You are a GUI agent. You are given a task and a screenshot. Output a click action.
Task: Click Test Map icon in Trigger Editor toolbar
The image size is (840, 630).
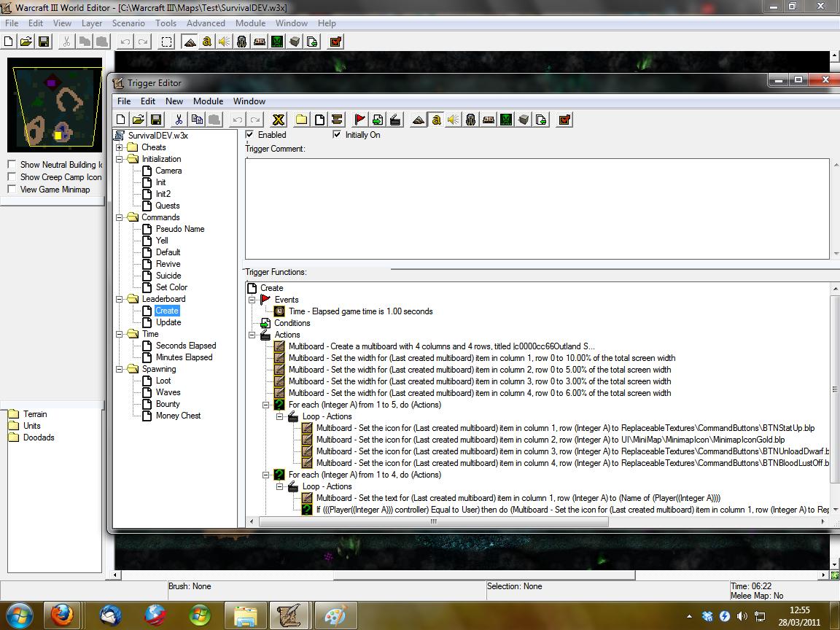(x=564, y=120)
